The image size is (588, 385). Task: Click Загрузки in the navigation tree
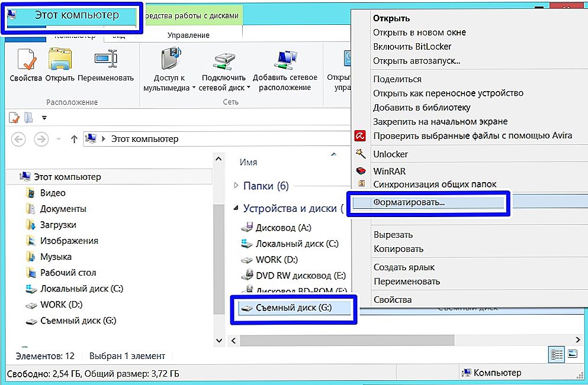58,225
